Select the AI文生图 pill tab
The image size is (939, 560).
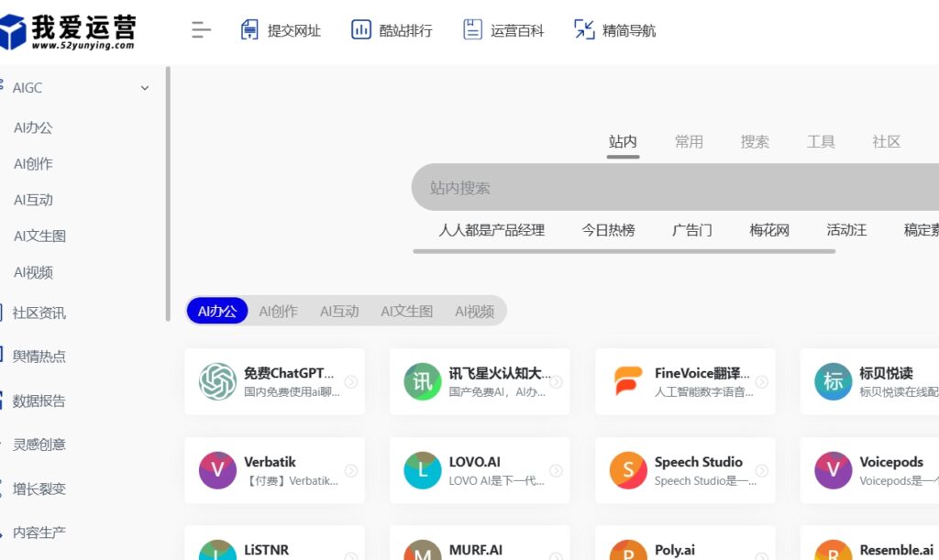tap(406, 311)
